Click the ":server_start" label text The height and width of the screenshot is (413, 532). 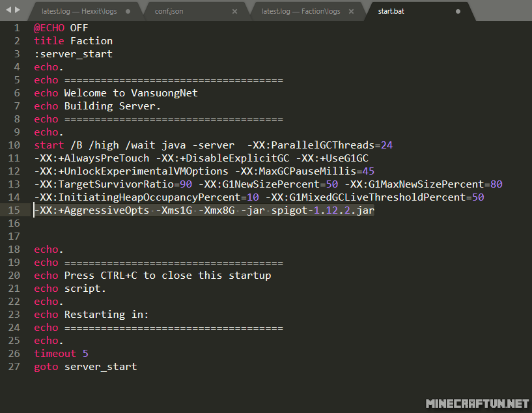[73, 54]
